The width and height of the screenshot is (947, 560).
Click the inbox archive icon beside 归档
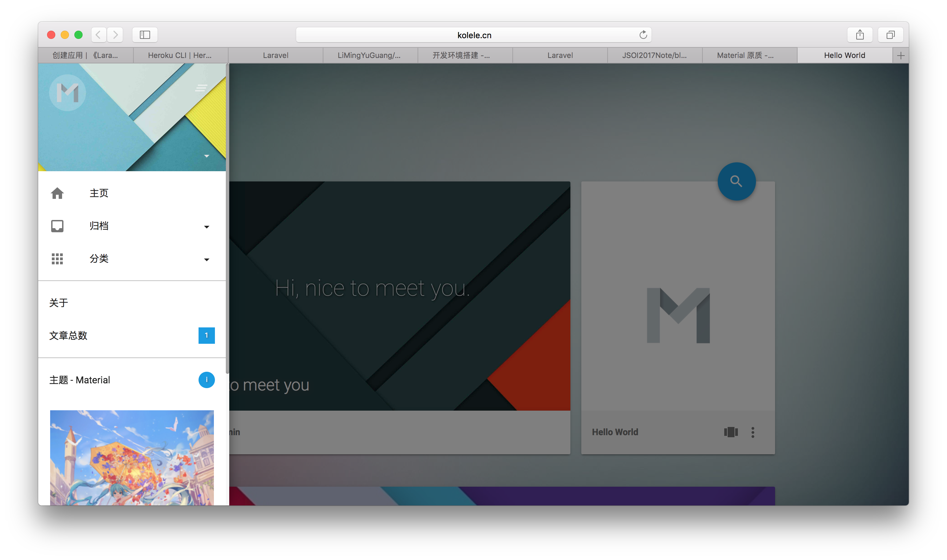pos(57,226)
